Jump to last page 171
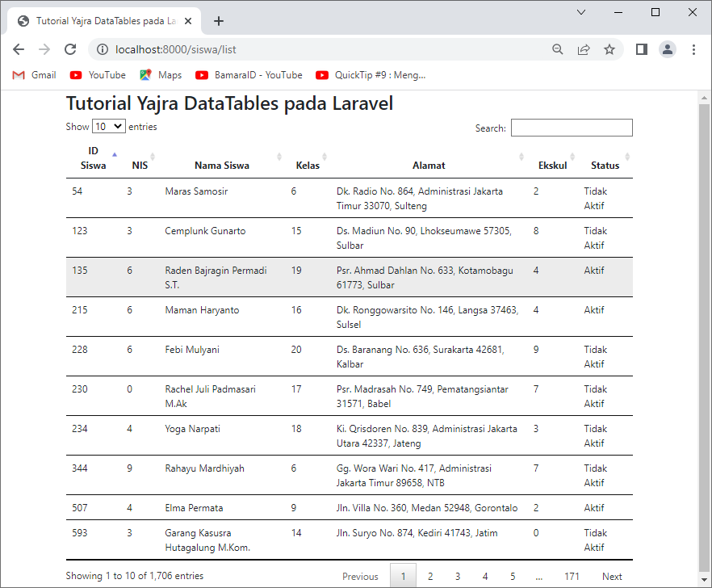Viewport: 712px width, 588px height. (x=572, y=576)
